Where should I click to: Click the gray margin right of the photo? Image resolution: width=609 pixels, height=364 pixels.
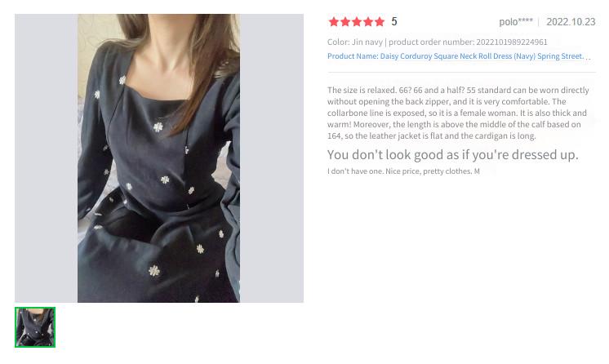pos(272,158)
